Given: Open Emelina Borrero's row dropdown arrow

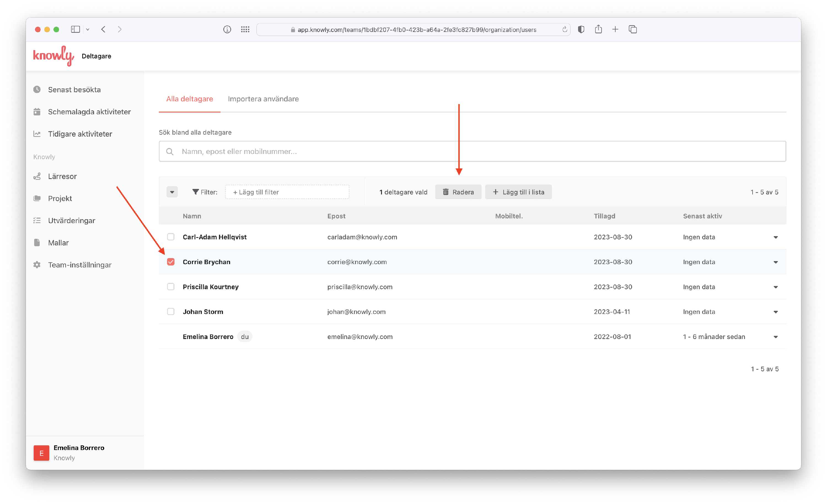Looking at the screenshot, I should tap(776, 337).
